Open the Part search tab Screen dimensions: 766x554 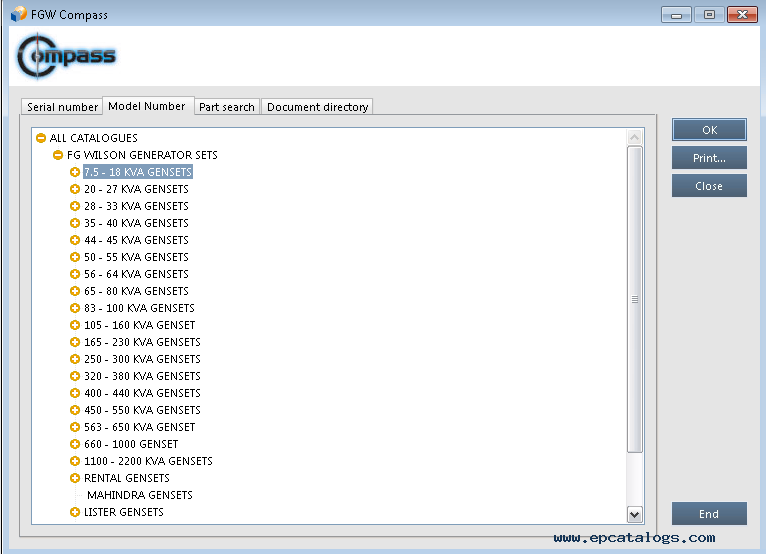pyautogui.click(x=227, y=107)
